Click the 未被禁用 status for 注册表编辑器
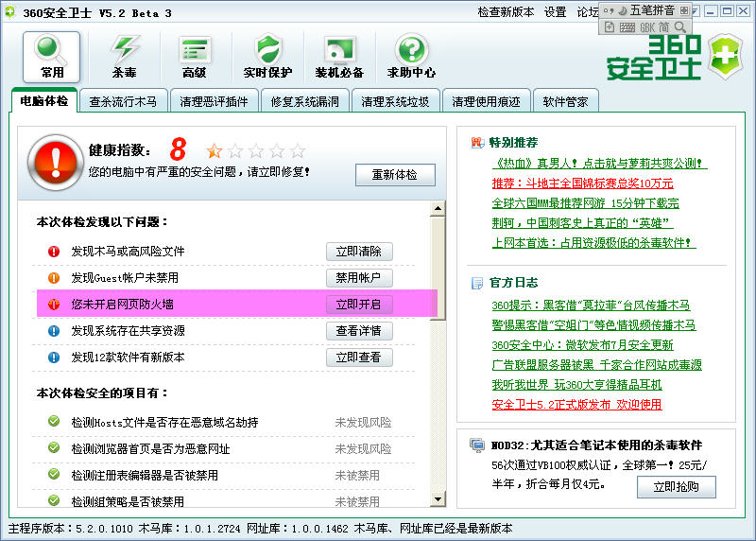756x541 pixels. [x=357, y=476]
